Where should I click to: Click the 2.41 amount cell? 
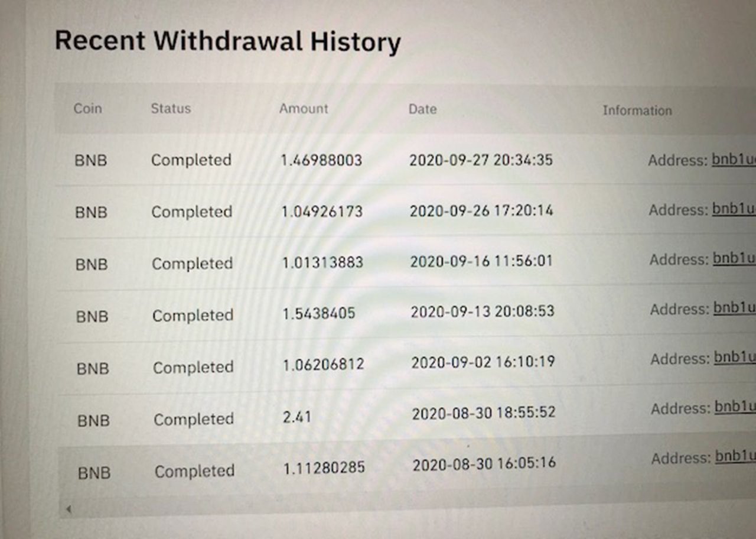pyautogui.click(x=297, y=417)
